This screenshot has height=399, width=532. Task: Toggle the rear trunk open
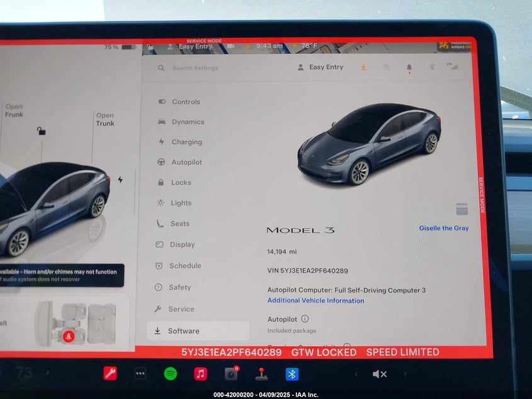tap(105, 119)
